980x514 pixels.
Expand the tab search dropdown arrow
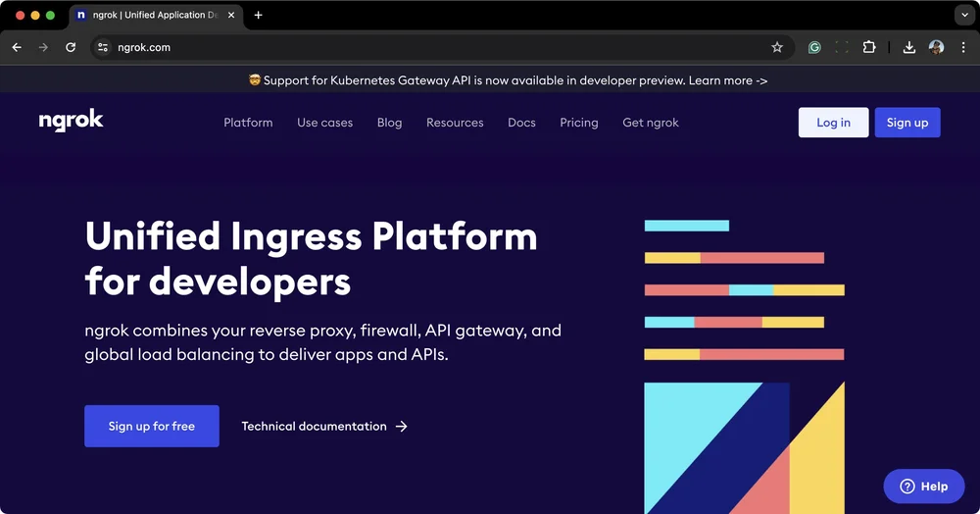pos(964,15)
